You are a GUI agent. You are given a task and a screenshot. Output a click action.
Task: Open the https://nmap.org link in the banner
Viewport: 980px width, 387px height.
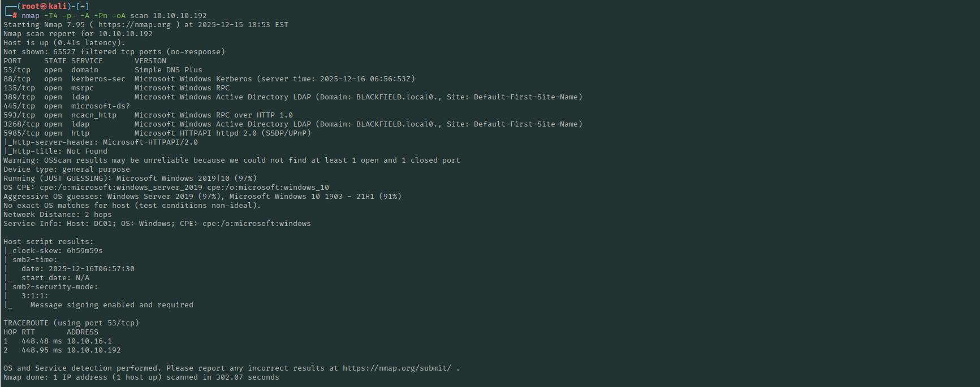134,25
